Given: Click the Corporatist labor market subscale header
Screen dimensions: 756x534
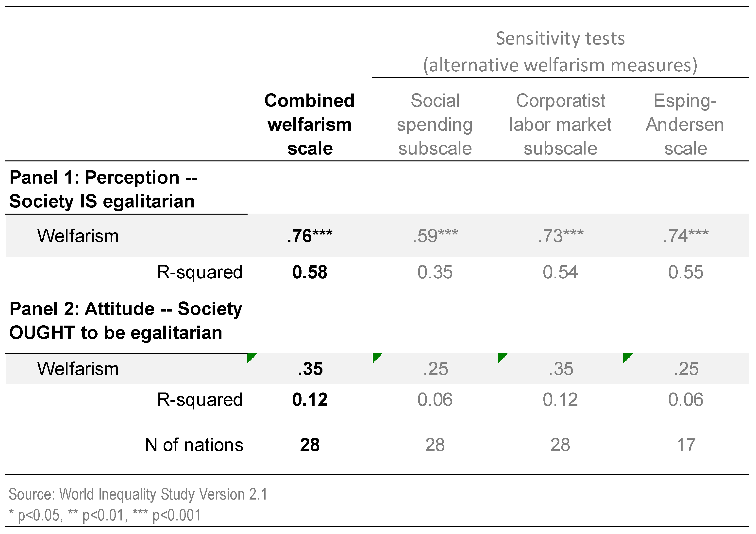Looking at the screenshot, I should (560, 124).
